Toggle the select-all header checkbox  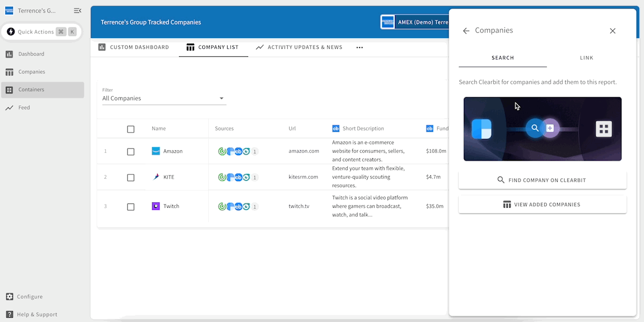click(130, 129)
